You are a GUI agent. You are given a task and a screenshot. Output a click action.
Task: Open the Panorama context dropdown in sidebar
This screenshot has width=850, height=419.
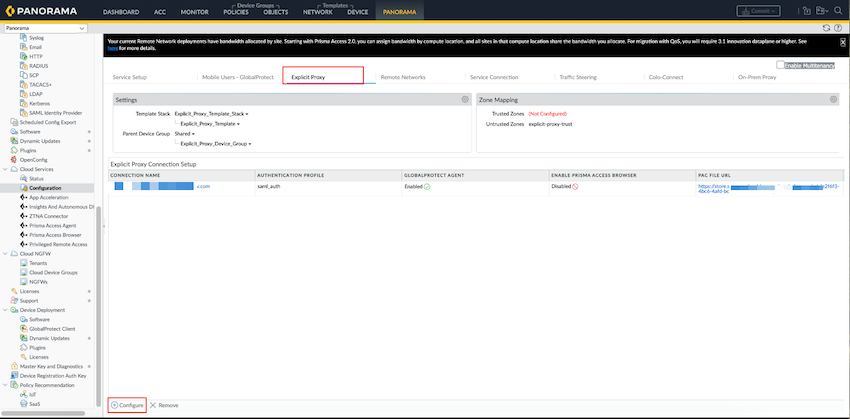pyautogui.click(x=49, y=28)
